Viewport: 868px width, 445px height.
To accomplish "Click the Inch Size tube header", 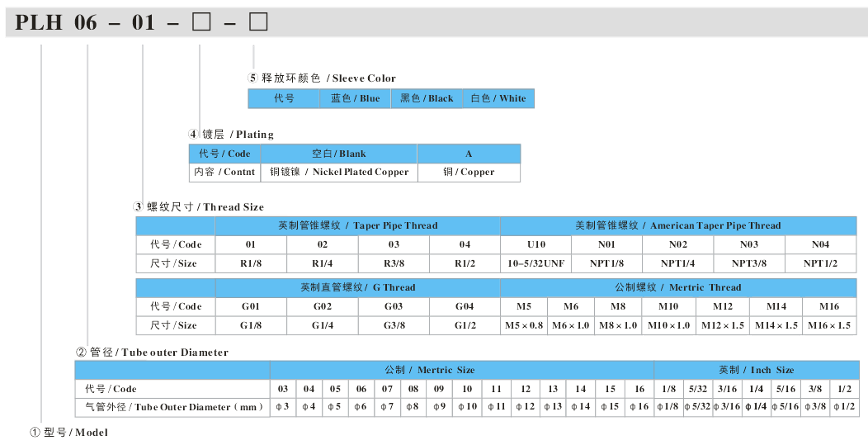I will [756, 370].
